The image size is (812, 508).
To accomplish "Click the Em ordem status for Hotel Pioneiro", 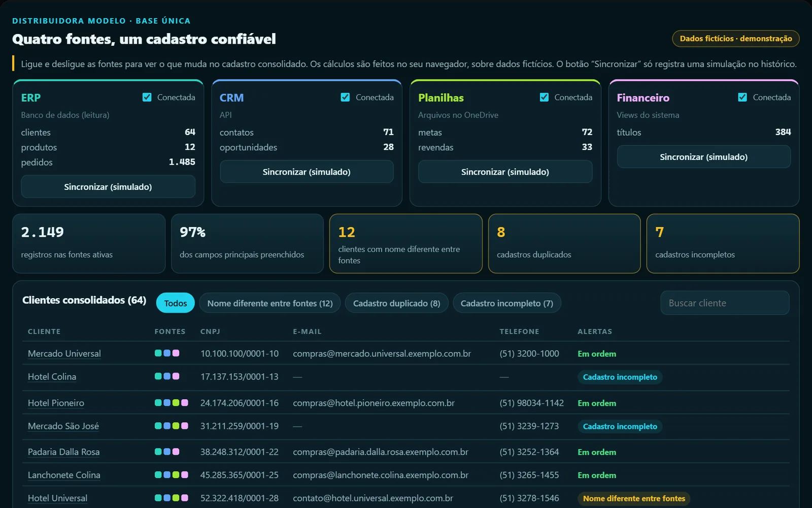I will [597, 403].
